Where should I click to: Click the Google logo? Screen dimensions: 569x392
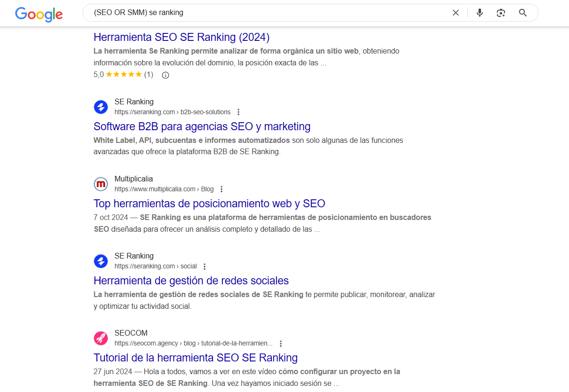coord(39,14)
